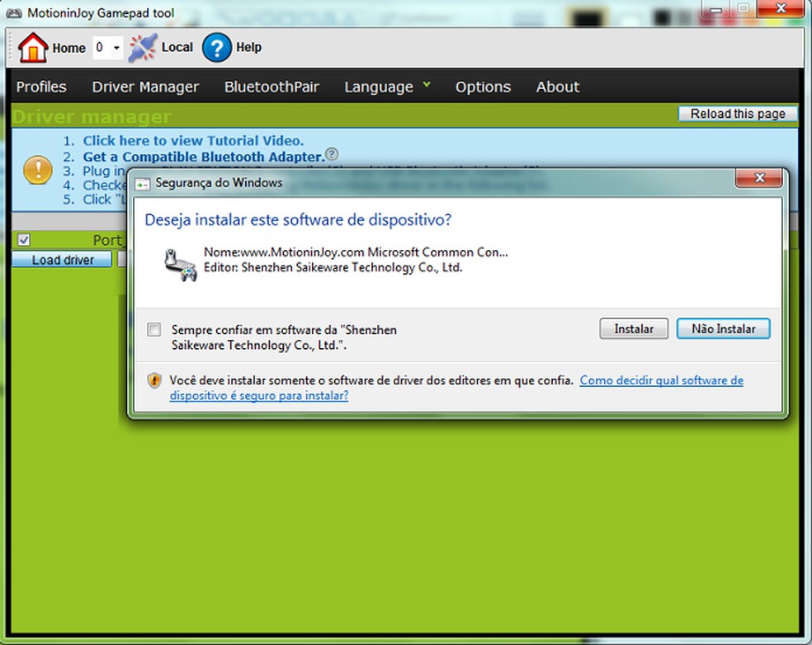812x645 pixels.
Task: Choose Não Instalar in security dialog
Action: pyautogui.click(x=724, y=329)
